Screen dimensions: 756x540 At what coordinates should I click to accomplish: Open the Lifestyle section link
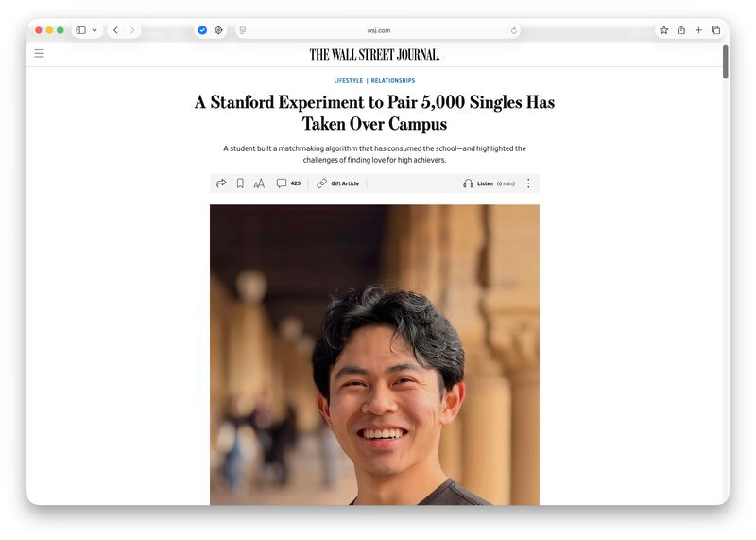click(348, 81)
